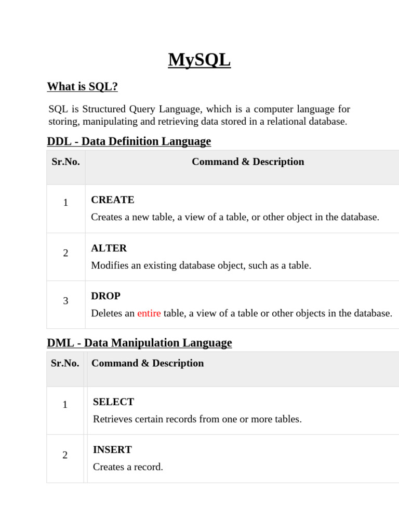The height and width of the screenshot is (532, 399).
Task: Select the DROP command name
Action: [105, 296]
